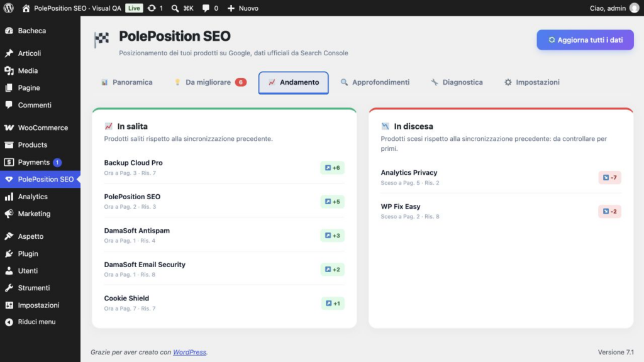
Task: Open the plugin Impostazioni tab
Action: tap(532, 82)
